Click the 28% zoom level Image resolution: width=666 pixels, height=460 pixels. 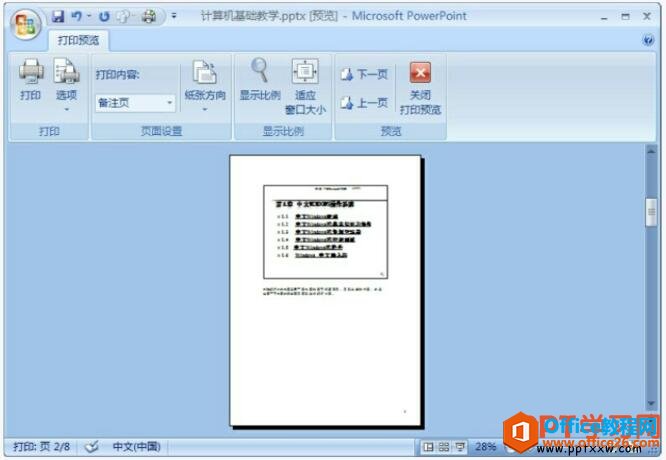(485, 447)
